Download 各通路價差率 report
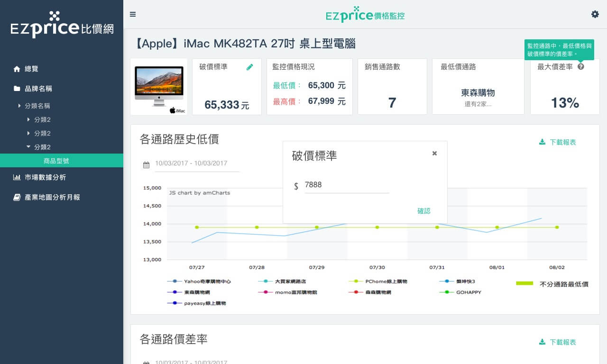 click(x=558, y=342)
